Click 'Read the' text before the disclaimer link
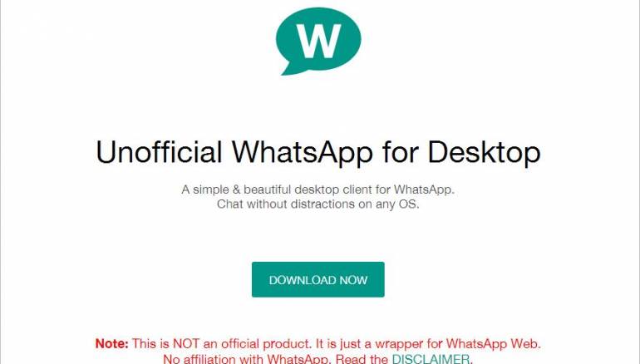Image resolution: width=640 pixels, height=364 pixels. click(362, 359)
